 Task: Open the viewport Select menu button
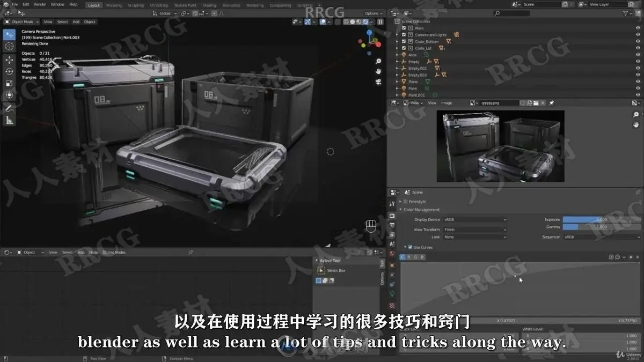coord(63,21)
